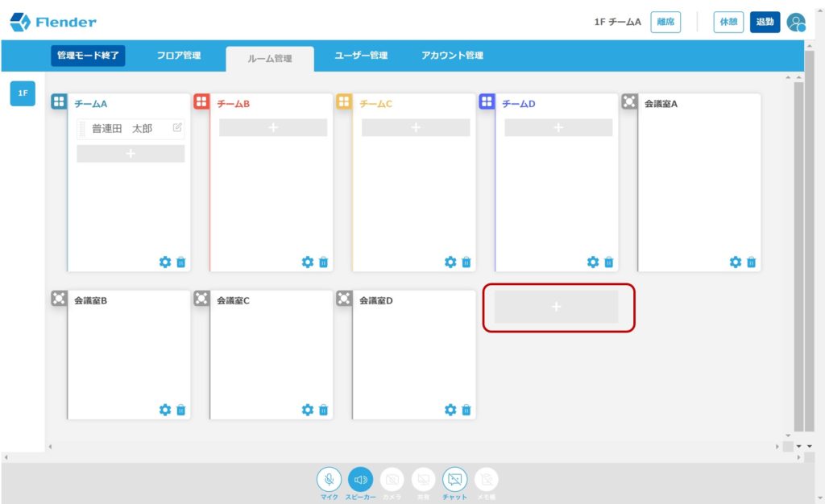
Task: Click the user profile avatar icon
Action: (x=796, y=23)
